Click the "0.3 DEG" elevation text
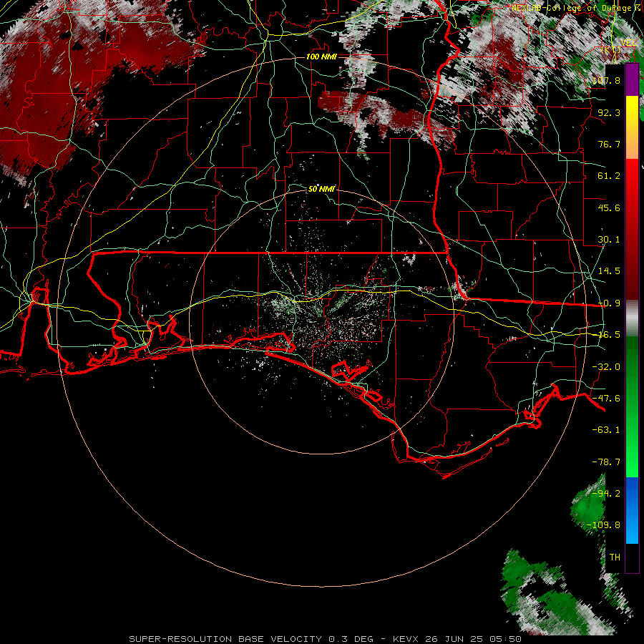 click(x=351, y=639)
